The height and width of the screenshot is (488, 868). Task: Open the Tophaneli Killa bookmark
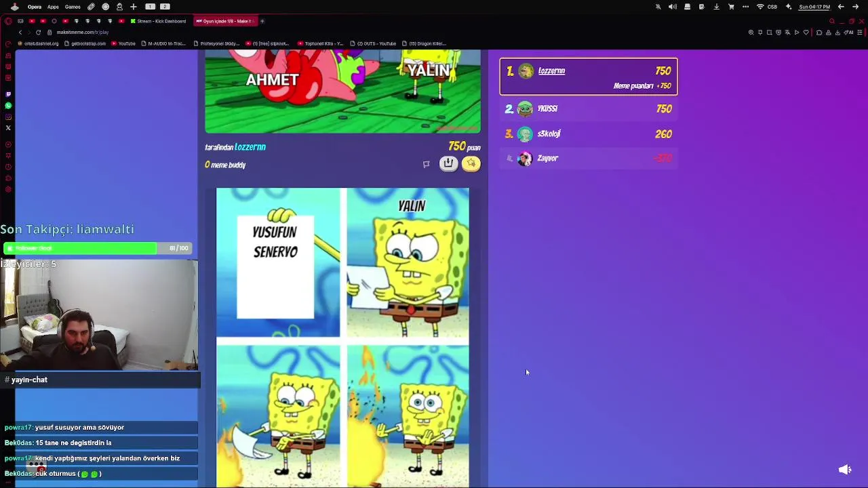[320, 43]
